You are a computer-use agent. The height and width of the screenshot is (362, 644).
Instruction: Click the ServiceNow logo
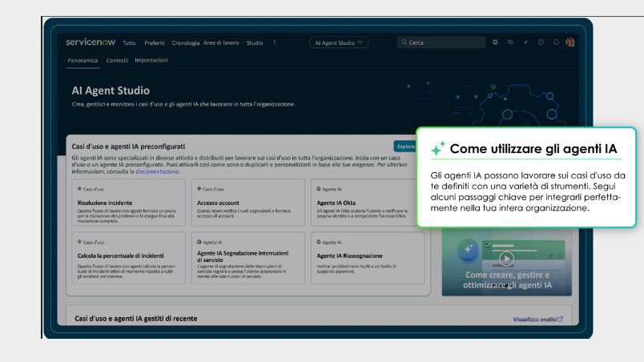pyautogui.click(x=91, y=42)
